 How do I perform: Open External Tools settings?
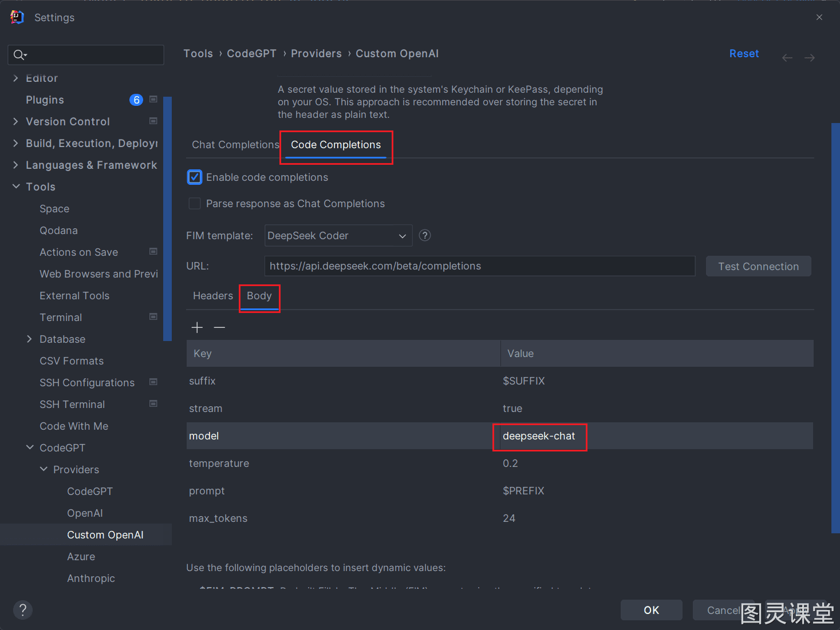click(74, 296)
